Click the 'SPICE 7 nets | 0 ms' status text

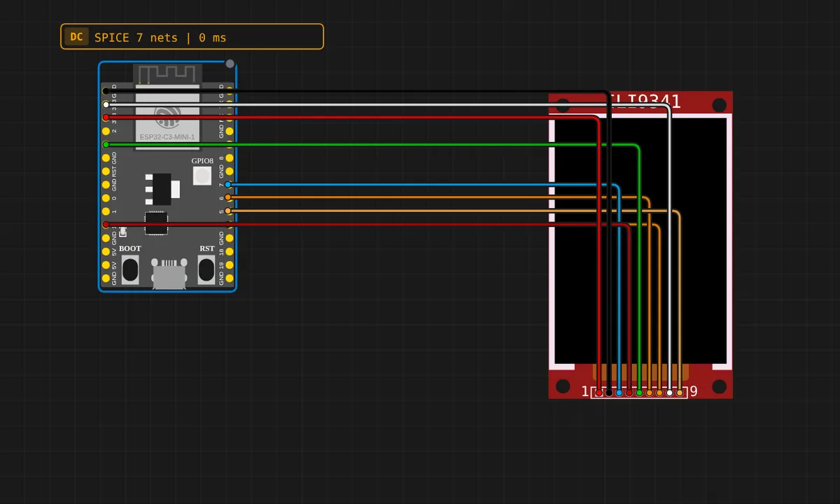click(160, 37)
